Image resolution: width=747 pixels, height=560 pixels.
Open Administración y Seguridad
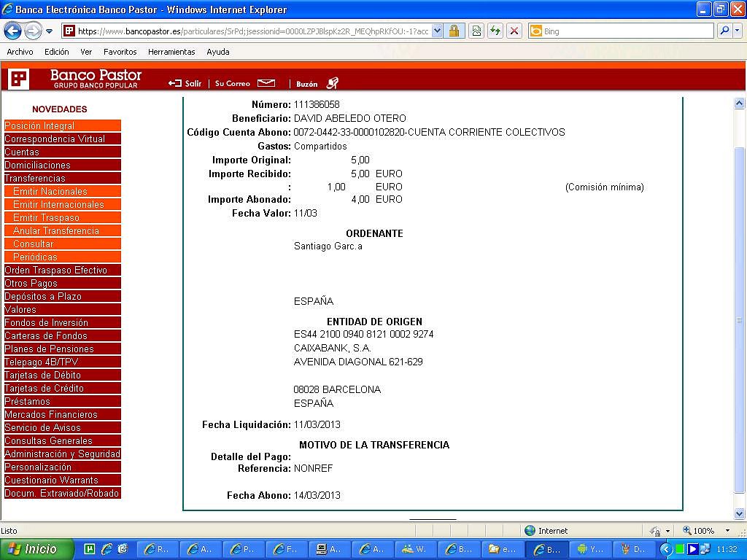click(63, 454)
